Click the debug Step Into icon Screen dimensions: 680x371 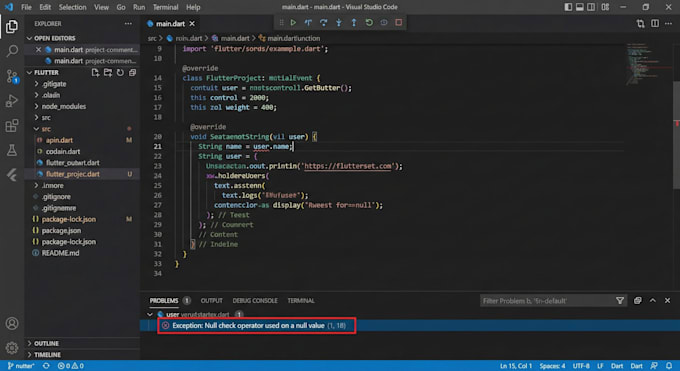pyautogui.click(x=339, y=23)
